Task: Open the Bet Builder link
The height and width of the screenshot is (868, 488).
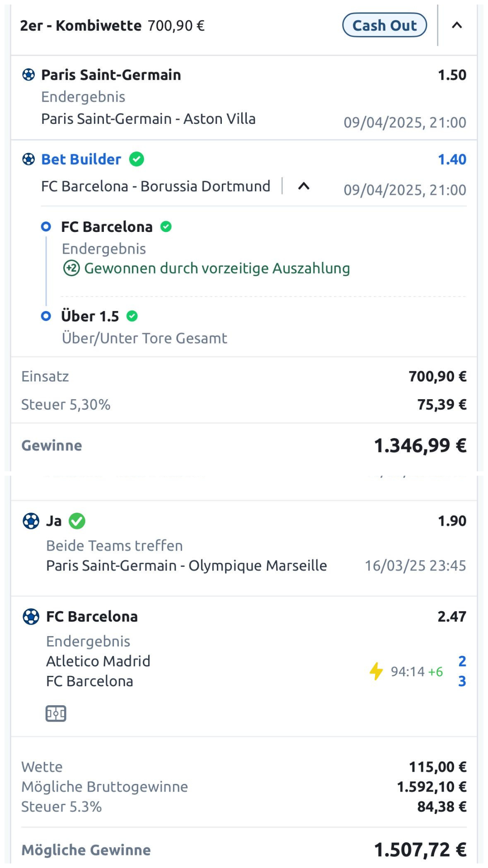Action: 81,159
